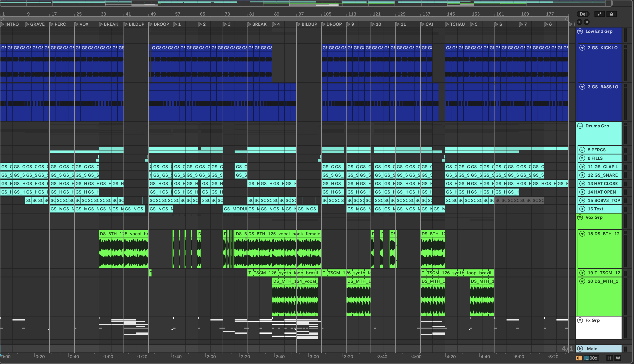Select the Fx Grp track header
Screen dimensions: 634x364
(x=600, y=328)
